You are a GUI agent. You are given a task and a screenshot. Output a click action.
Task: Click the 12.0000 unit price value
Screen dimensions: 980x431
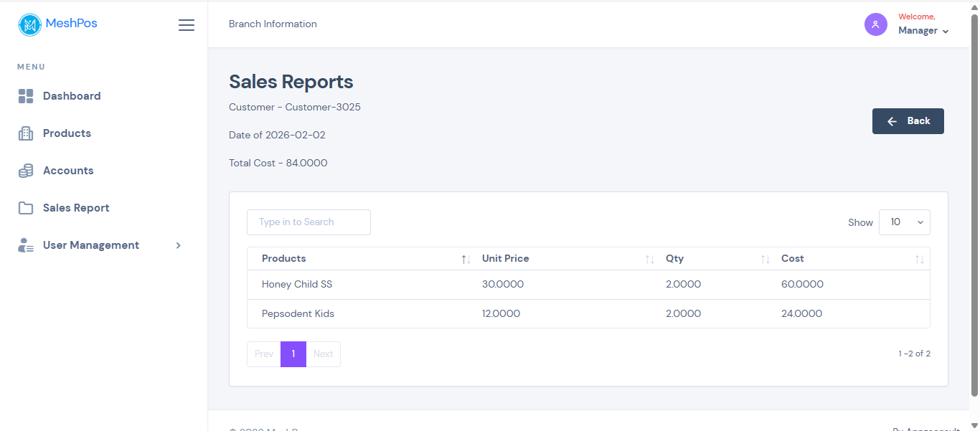501,314
